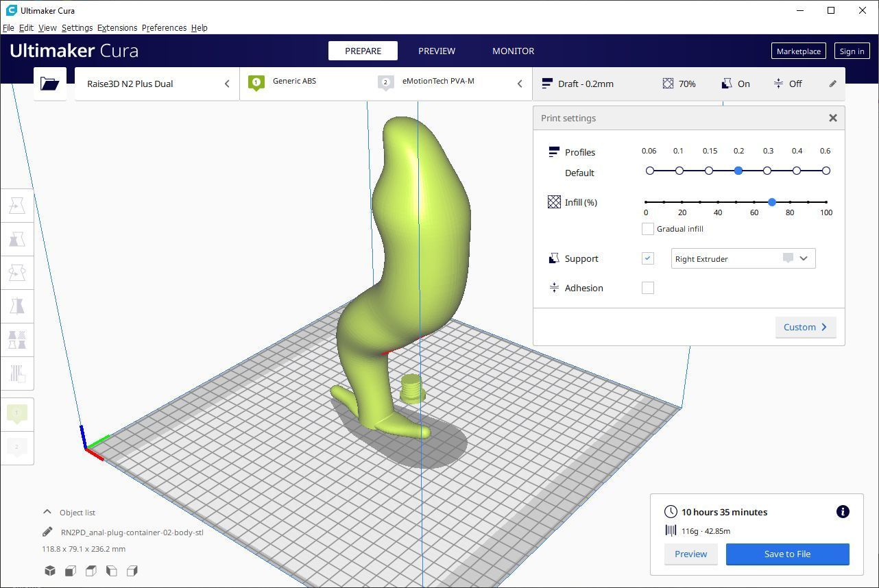
Task: Switch to the top view icon
Action: (91, 571)
